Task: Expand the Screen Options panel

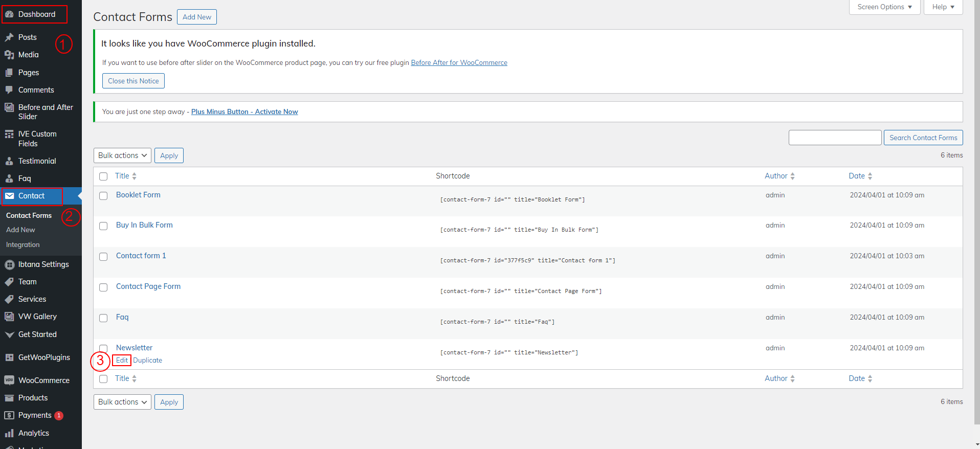Action: tap(884, 7)
